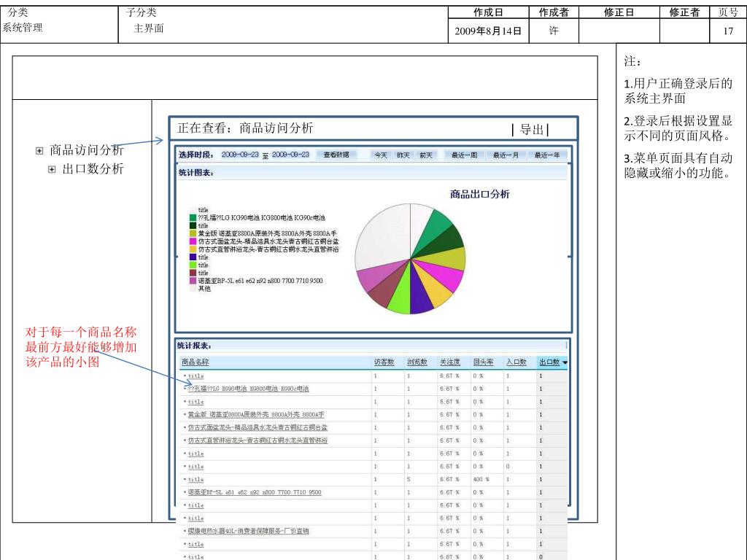747x560 pixels.
Task: Click olive legend swatch for 黛金版 诺基亚8800A
Action: pyautogui.click(x=193, y=233)
